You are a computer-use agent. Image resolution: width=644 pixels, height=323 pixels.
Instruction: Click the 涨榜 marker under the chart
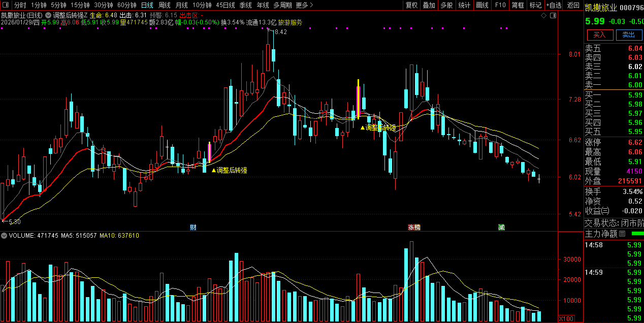414,227
